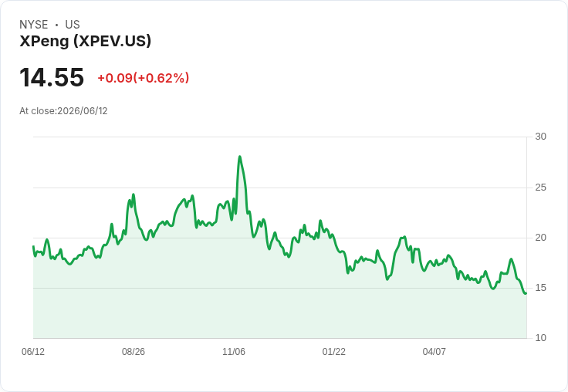Viewport: 568px width, 392px height.
Task: Click the 08/26 x-axis date label
Action: pyautogui.click(x=134, y=351)
